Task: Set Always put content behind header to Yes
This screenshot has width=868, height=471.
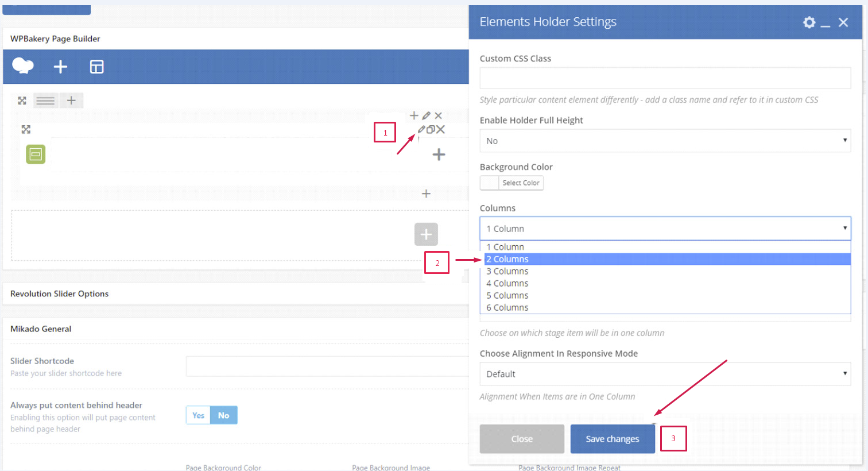Action: tap(199, 415)
